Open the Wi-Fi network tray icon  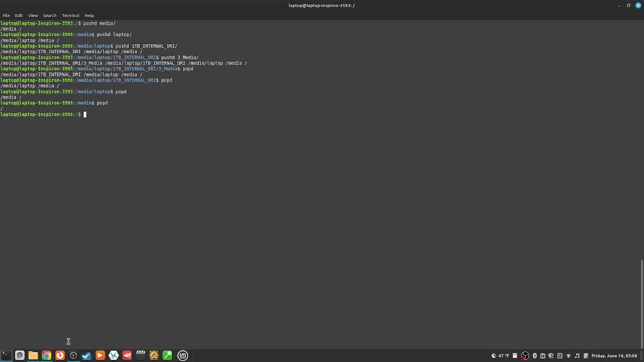(x=569, y=355)
